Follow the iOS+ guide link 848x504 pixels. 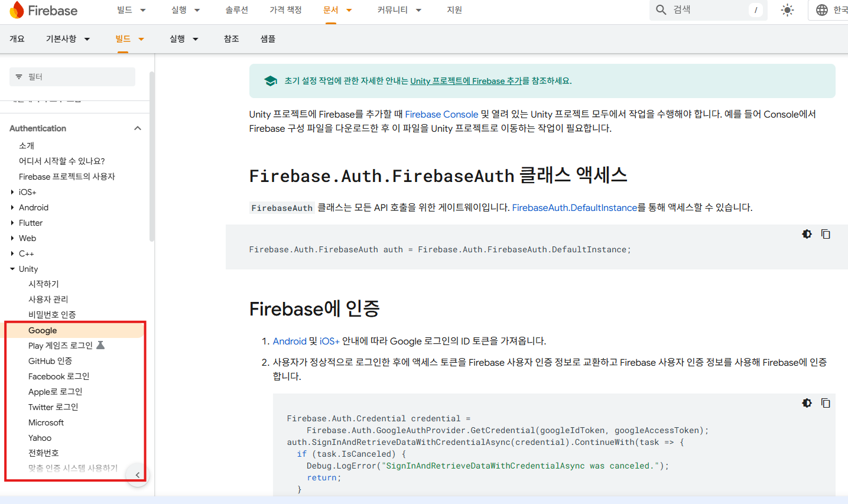[330, 341]
